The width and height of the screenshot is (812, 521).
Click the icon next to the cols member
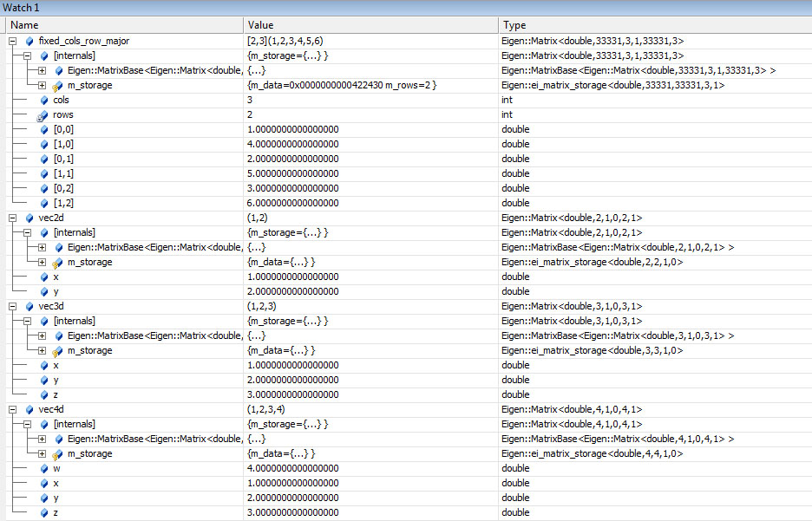pos(43,100)
